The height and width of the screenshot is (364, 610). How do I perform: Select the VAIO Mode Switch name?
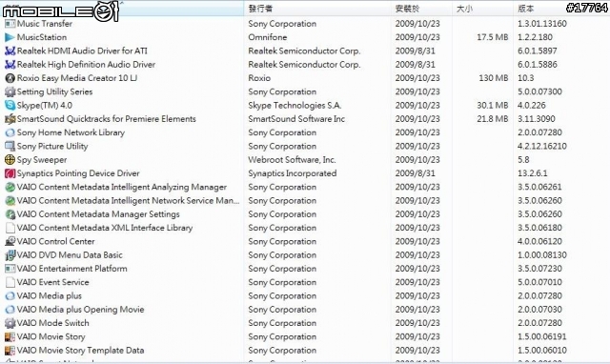click(x=53, y=323)
